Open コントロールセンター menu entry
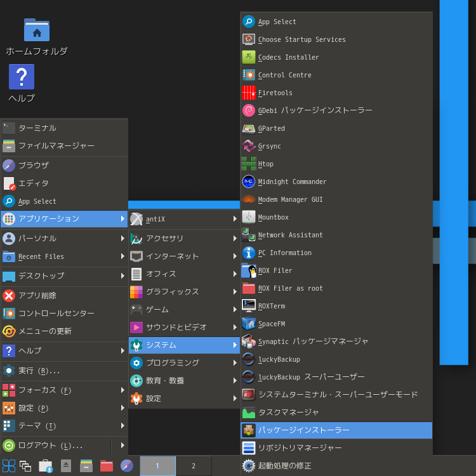476x476 pixels. tap(64, 314)
